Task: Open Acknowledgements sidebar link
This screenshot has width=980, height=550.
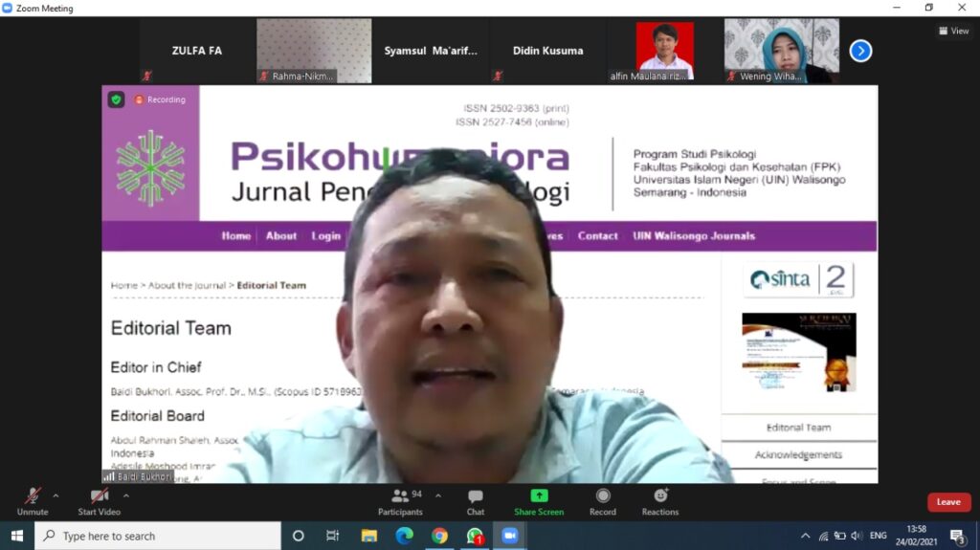Action: point(799,454)
